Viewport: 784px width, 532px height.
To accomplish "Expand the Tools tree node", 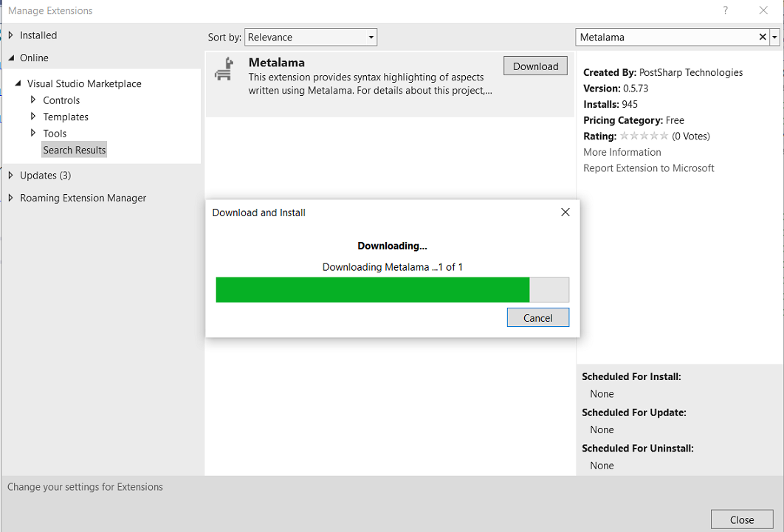I will (33, 134).
